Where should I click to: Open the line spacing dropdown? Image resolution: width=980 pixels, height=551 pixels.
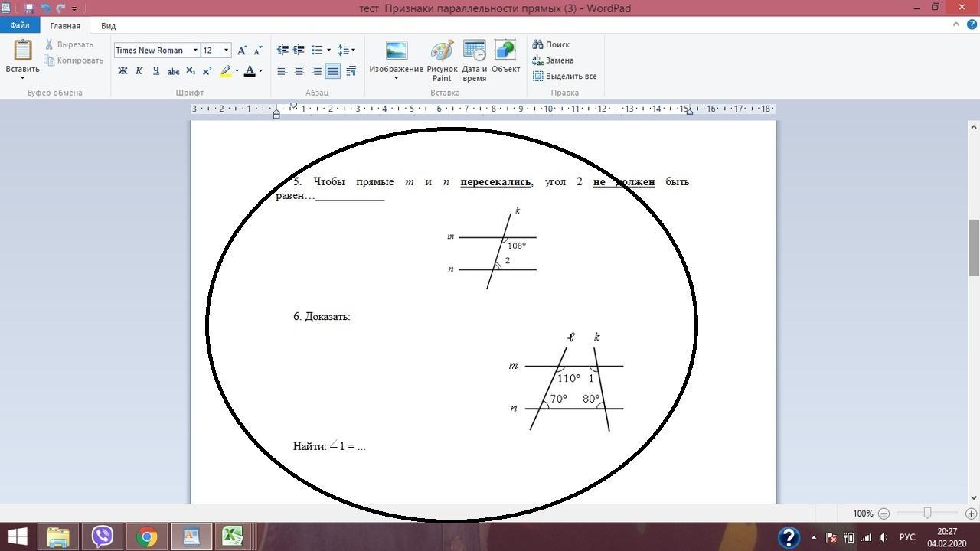click(x=347, y=51)
